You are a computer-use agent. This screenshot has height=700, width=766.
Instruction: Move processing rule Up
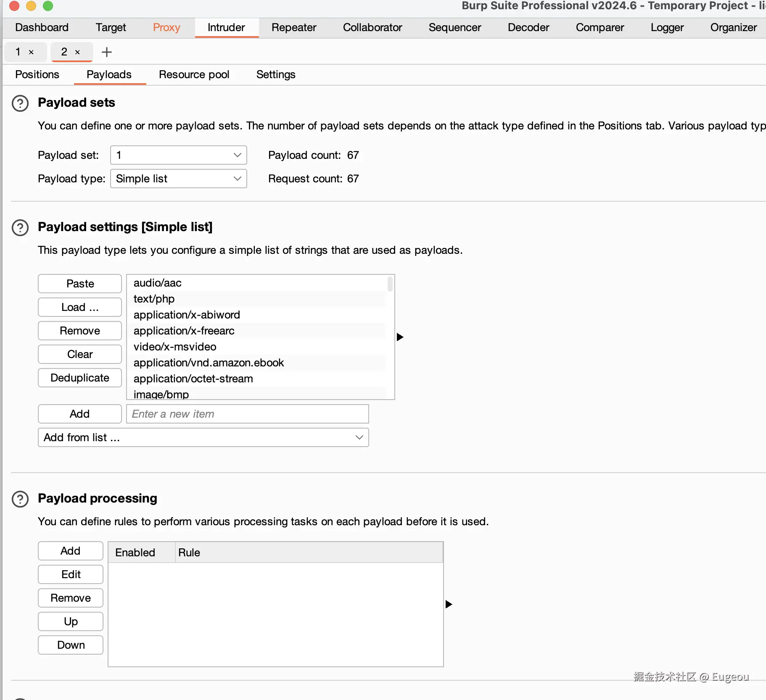(x=71, y=621)
